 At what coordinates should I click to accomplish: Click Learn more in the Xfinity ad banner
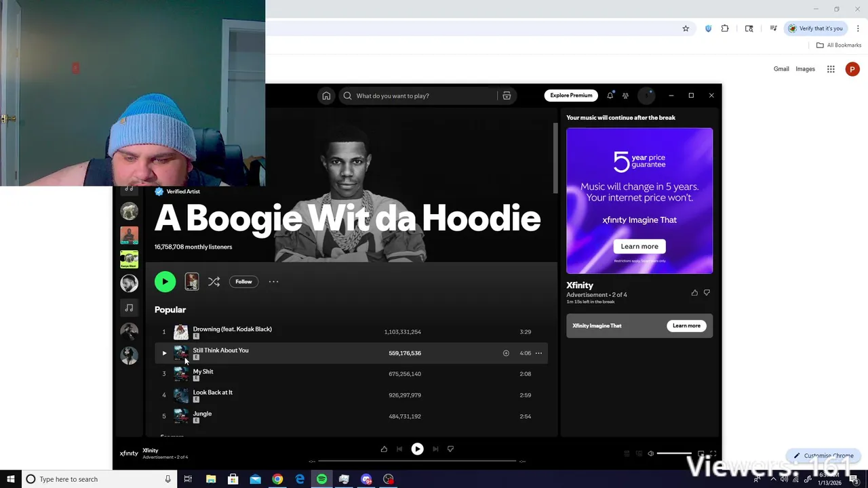(x=639, y=246)
